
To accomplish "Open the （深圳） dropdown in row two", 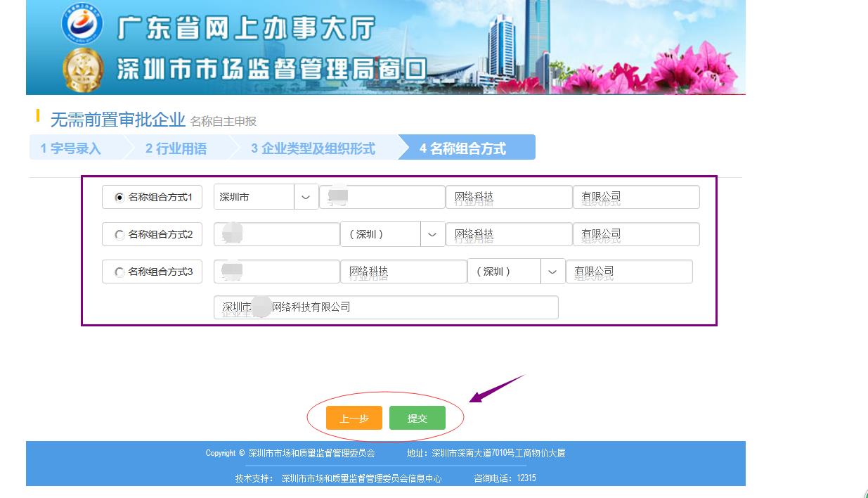I will pyautogui.click(x=432, y=235).
